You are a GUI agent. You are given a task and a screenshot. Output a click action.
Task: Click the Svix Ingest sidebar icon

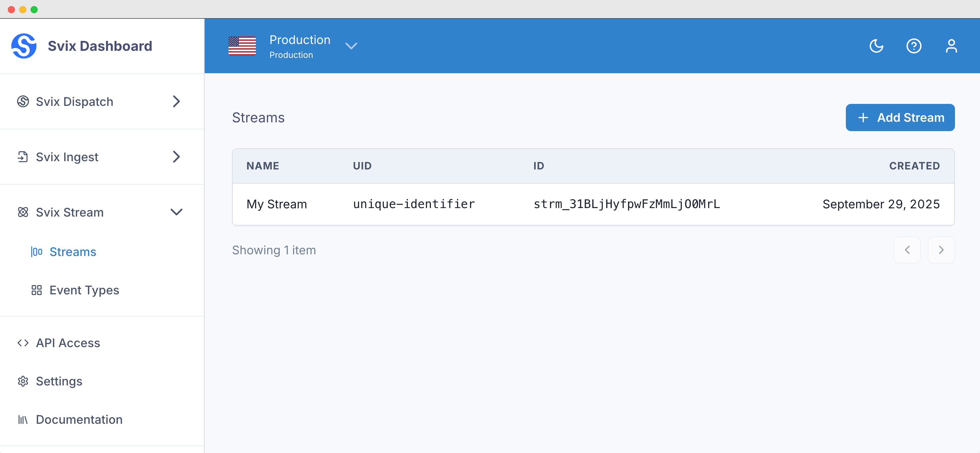coord(23,157)
